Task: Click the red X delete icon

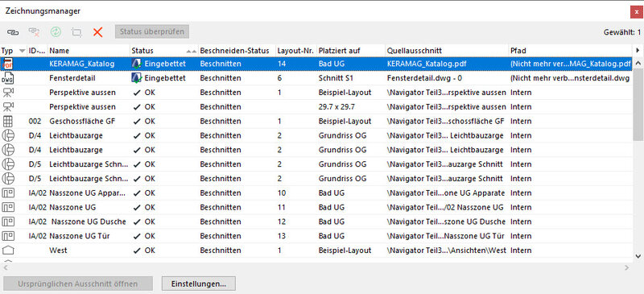Action: (x=97, y=31)
